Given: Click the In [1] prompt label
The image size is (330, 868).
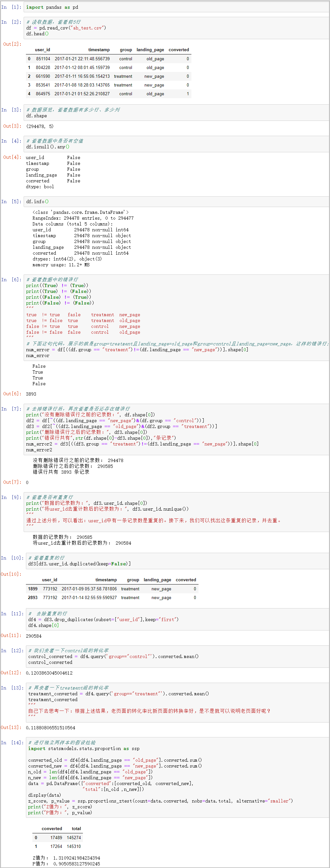Looking at the screenshot, I should 11,7.
